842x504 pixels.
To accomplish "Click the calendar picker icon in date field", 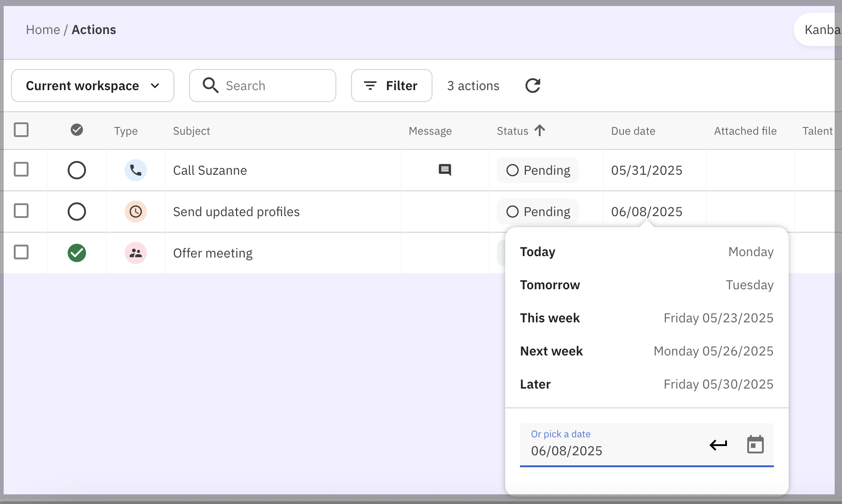I will 755,445.
